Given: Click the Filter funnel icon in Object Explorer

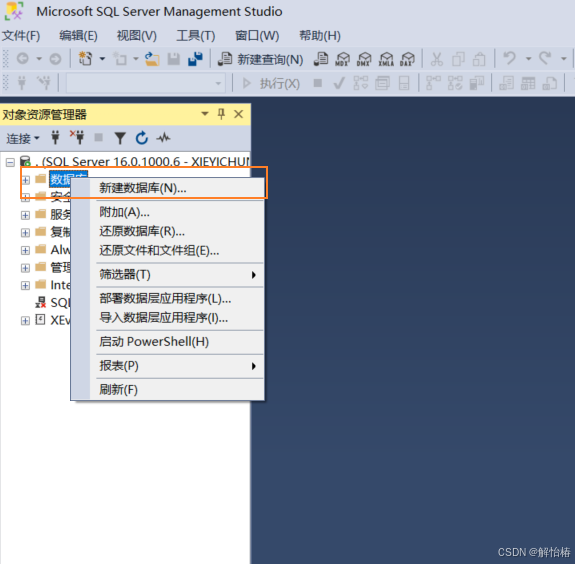Looking at the screenshot, I should (x=120, y=138).
